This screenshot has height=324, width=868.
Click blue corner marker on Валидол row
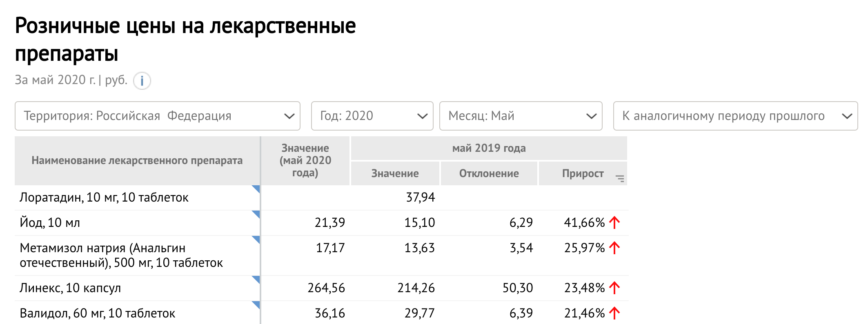coord(256,305)
